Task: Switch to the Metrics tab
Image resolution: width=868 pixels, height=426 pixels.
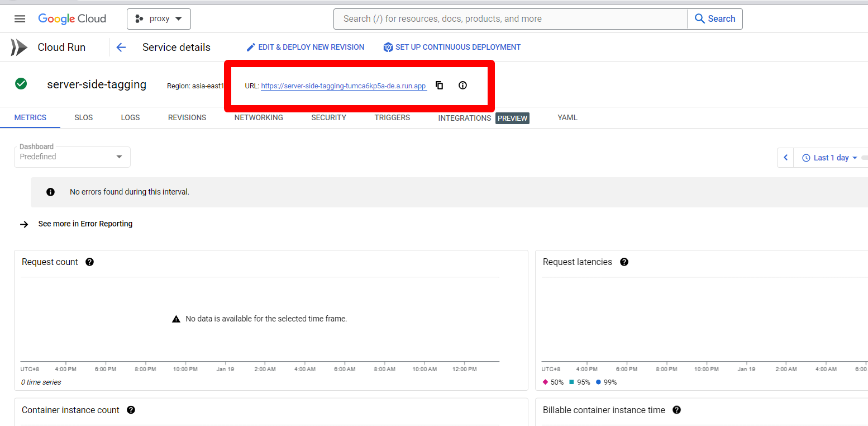Action: 30,117
